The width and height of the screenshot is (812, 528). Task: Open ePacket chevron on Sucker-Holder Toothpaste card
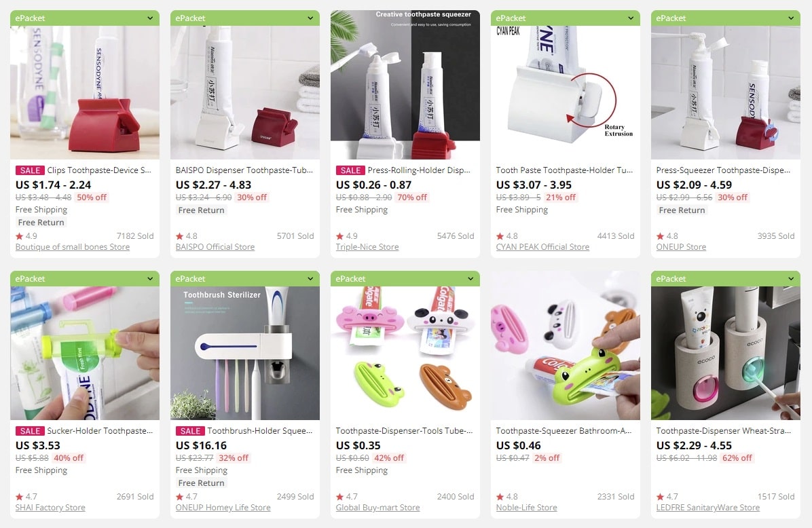[x=150, y=278]
